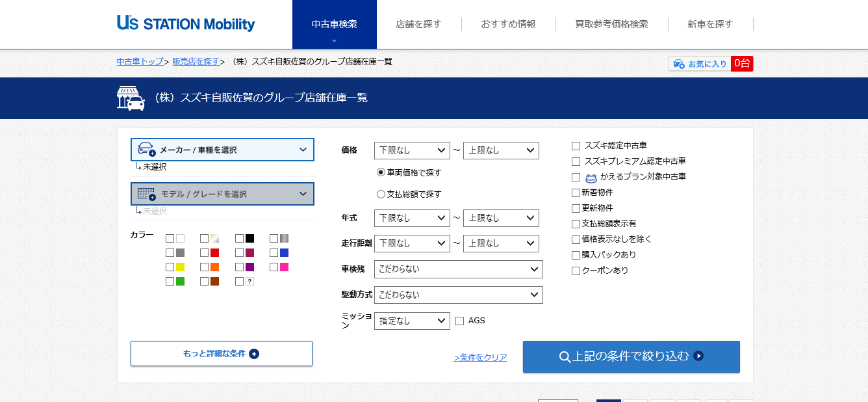Check the スズキプレミアム認定中古車 checkbox
Screen dimensions: 868x402
click(x=576, y=161)
